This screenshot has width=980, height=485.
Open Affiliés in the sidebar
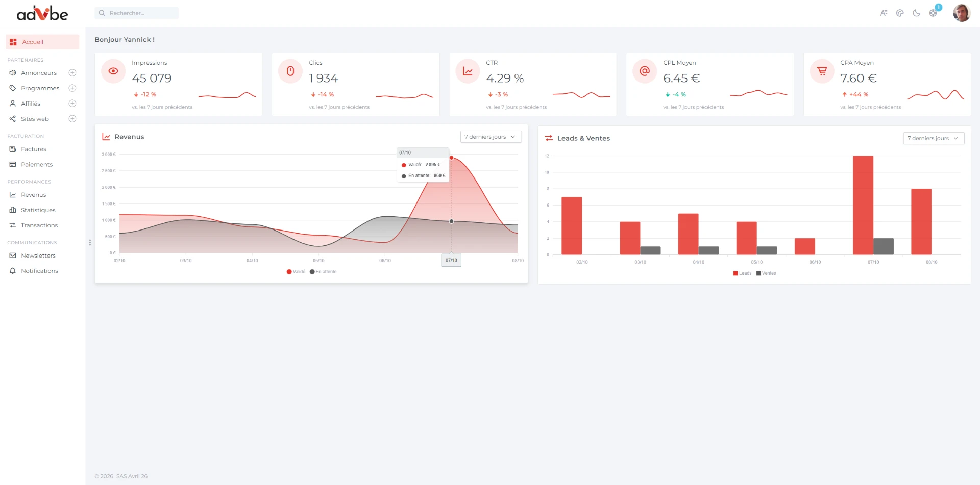click(x=31, y=104)
